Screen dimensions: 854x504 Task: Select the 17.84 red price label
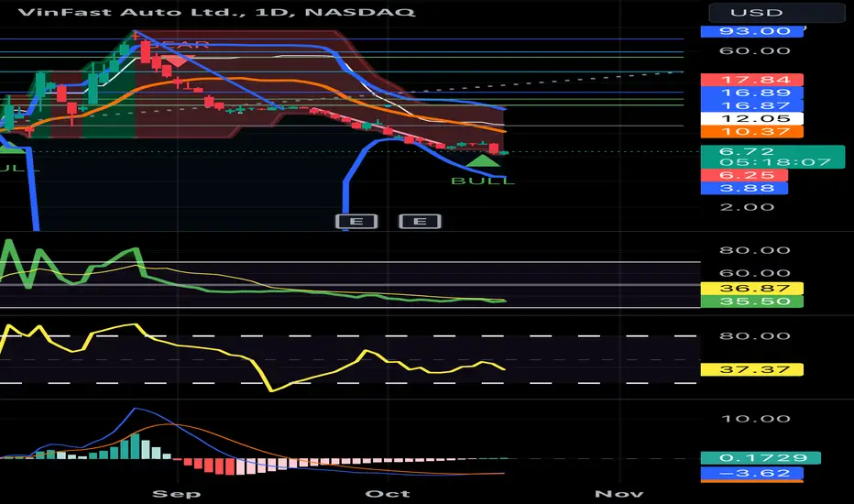(x=752, y=80)
